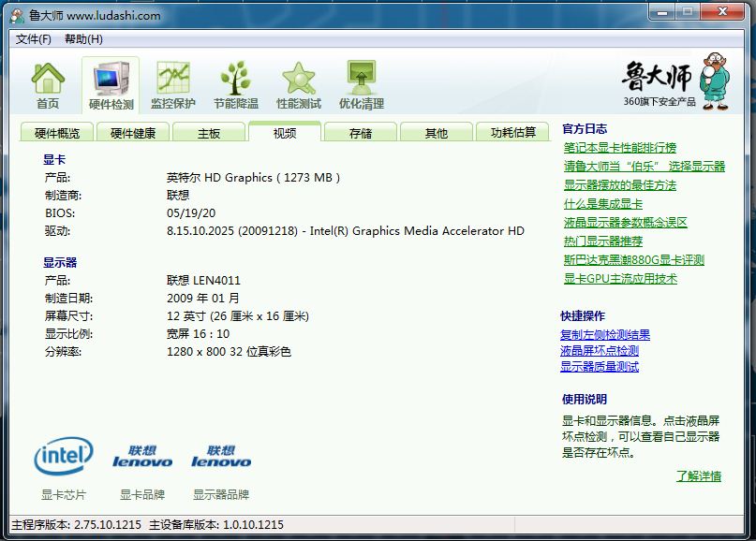Click the 显示器 section heading

coord(60,263)
